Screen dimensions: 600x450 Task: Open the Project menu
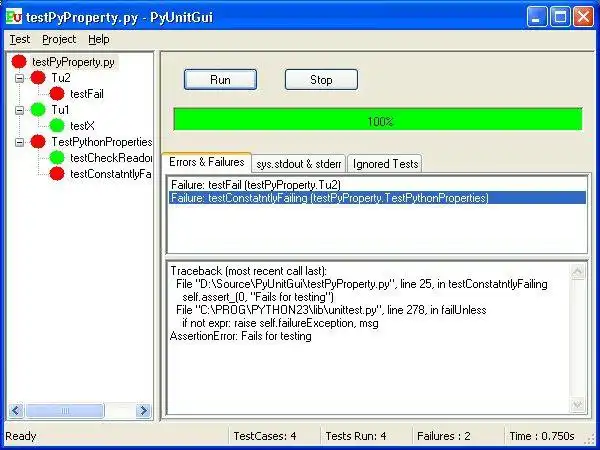point(59,39)
